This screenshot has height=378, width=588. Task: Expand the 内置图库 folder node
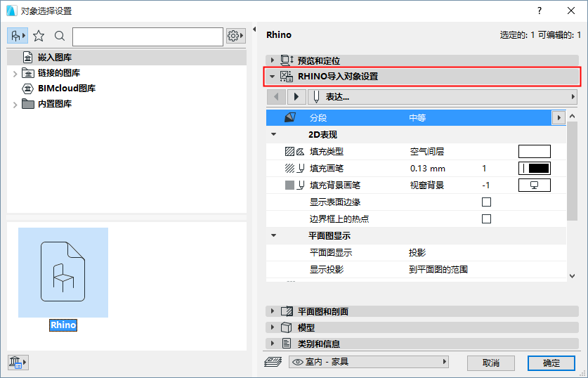(15, 105)
